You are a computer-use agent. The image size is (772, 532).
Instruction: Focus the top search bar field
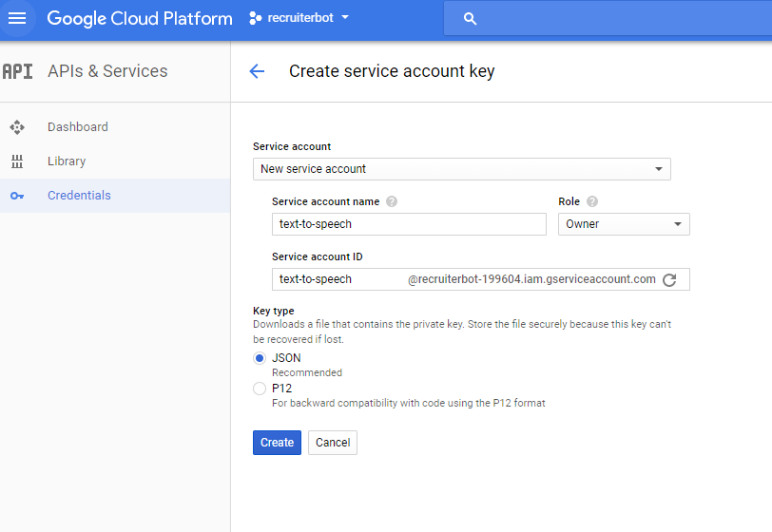click(608, 18)
